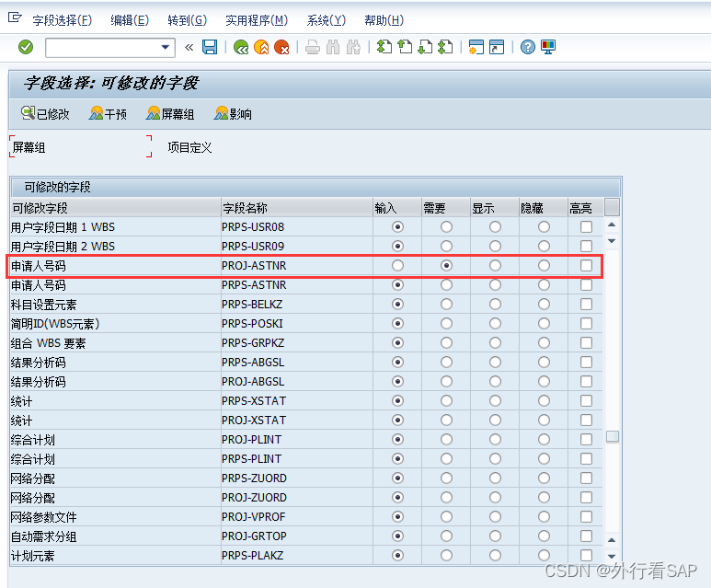
Task: Click the 屏幕组 toolbar button
Action: pos(170,114)
